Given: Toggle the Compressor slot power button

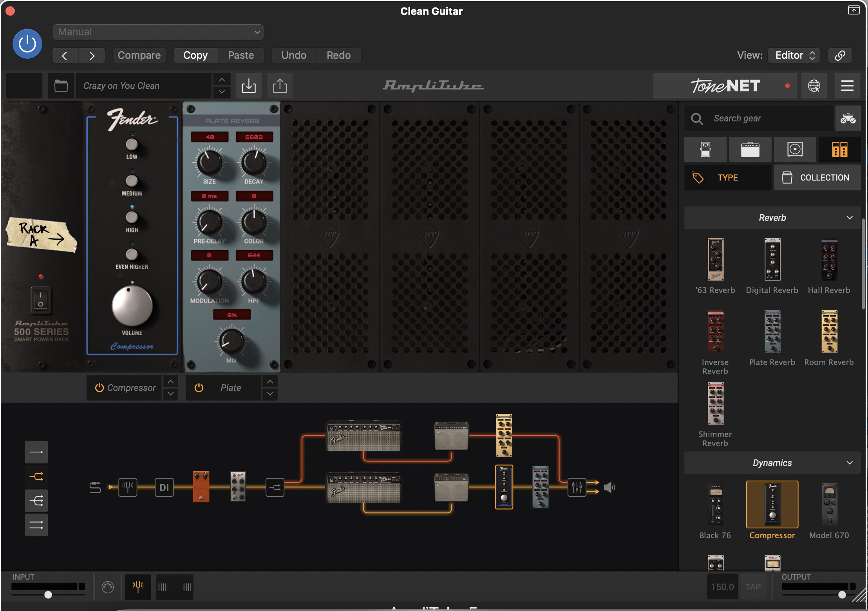Looking at the screenshot, I should pyautogui.click(x=99, y=388).
